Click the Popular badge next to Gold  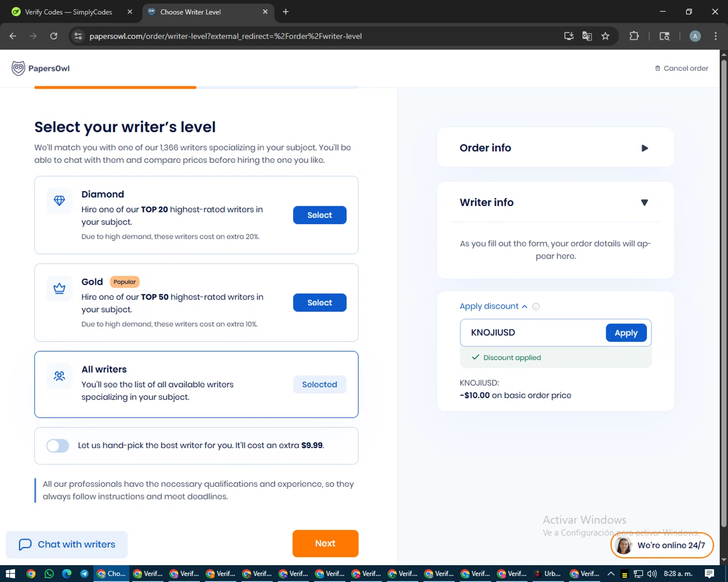pyautogui.click(x=125, y=282)
